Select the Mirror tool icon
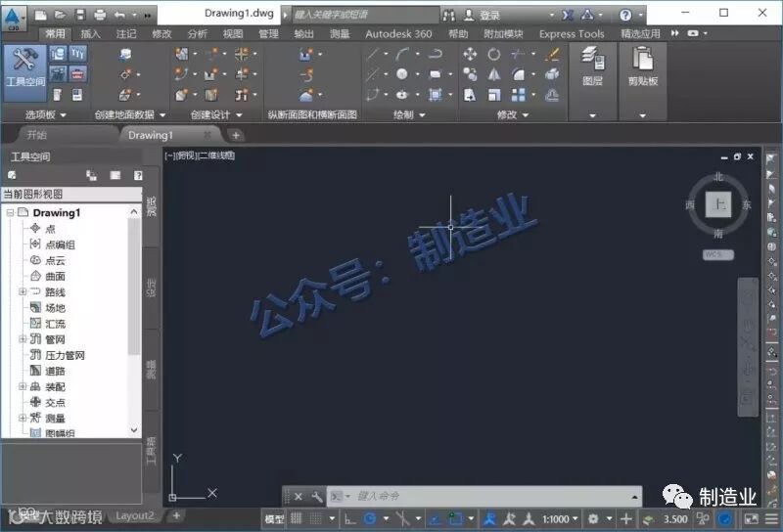This screenshot has height=532, width=783. point(494,74)
